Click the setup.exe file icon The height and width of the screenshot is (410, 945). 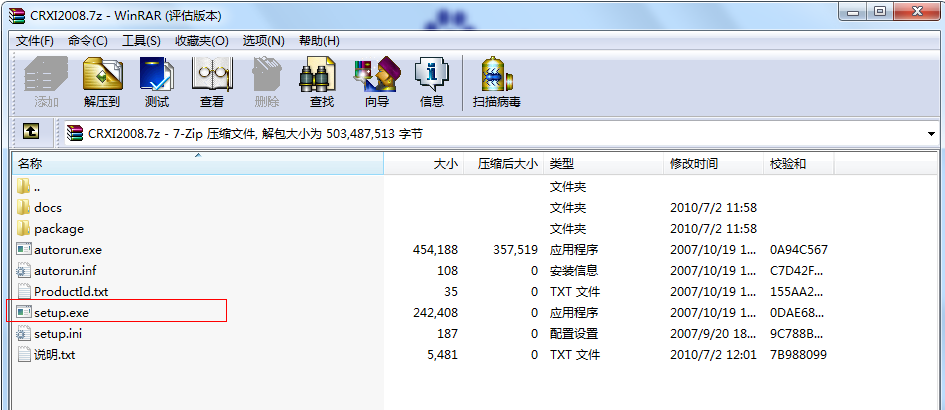click(x=24, y=312)
